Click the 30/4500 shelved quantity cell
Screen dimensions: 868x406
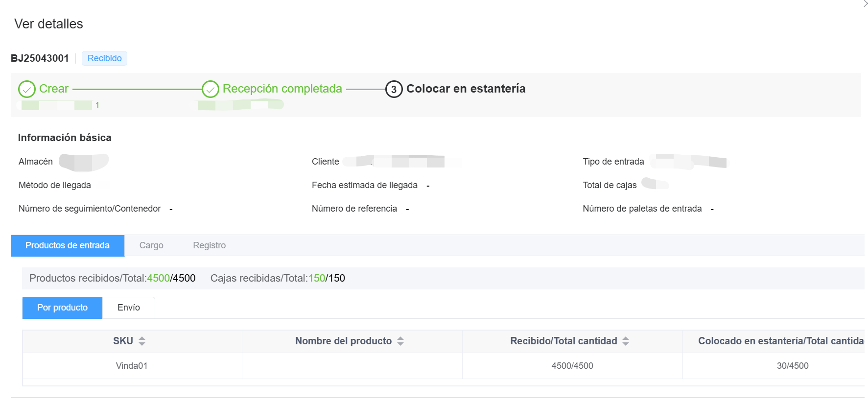tap(792, 366)
